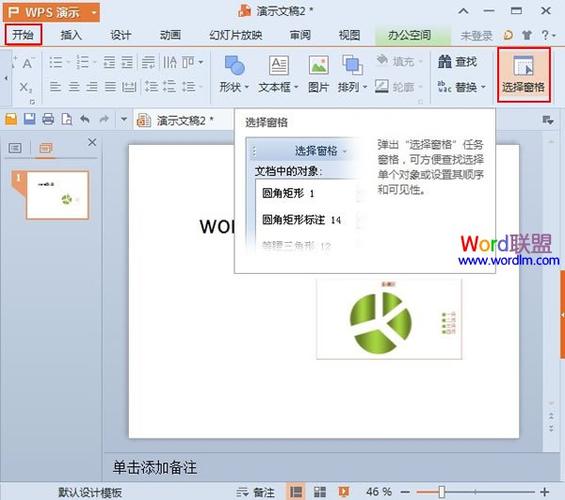
Task: Open the 视图 View tab
Action: pos(350,35)
